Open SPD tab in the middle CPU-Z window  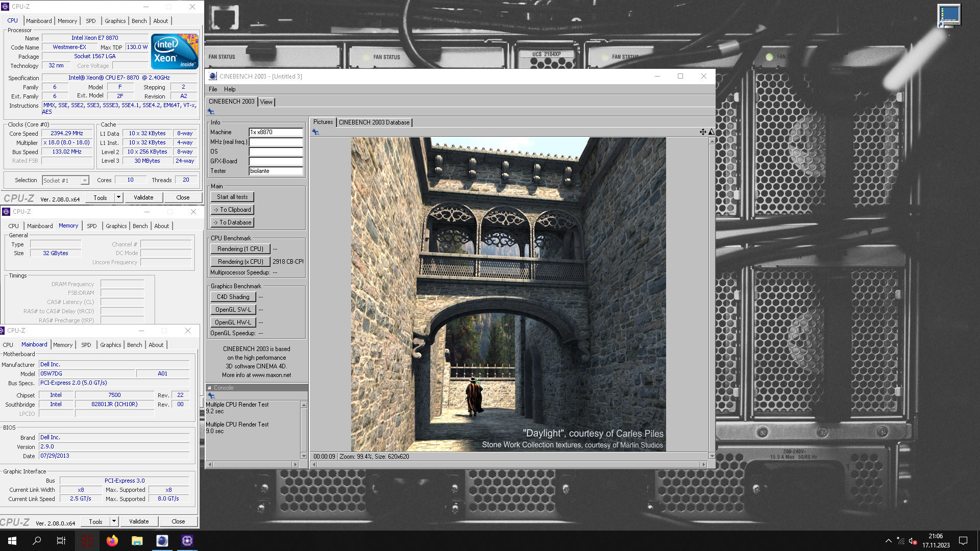click(92, 226)
